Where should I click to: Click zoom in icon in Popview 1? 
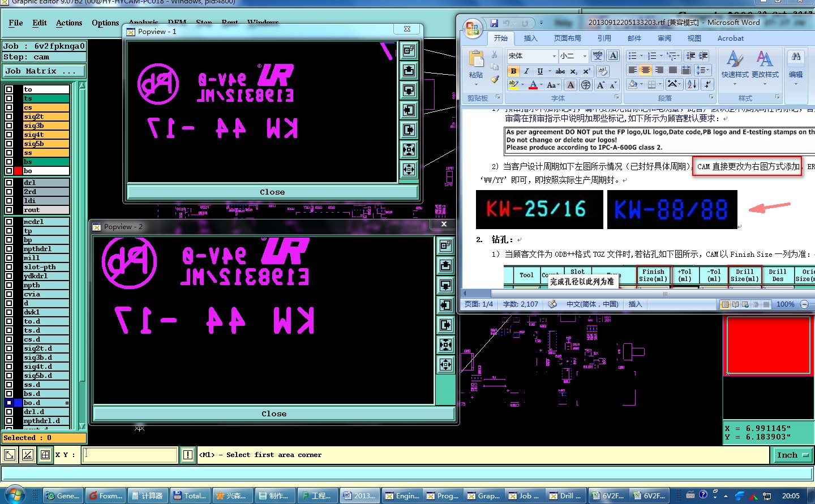pyautogui.click(x=409, y=149)
